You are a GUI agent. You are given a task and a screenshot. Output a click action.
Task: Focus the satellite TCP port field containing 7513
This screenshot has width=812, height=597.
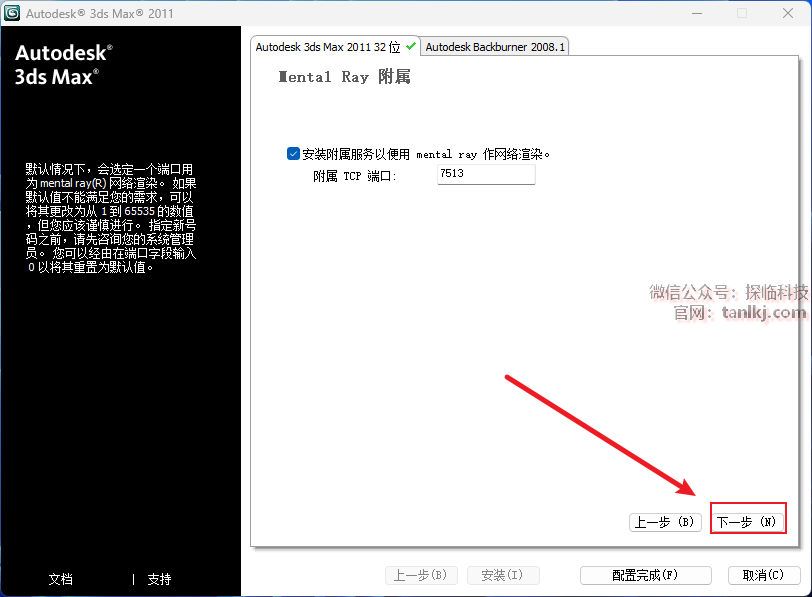[x=486, y=174]
